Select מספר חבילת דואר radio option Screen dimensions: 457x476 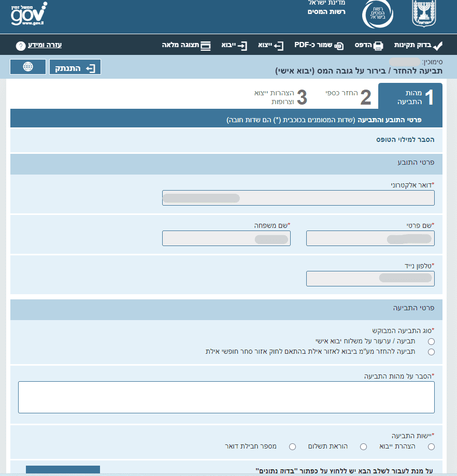[x=292, y=446]
